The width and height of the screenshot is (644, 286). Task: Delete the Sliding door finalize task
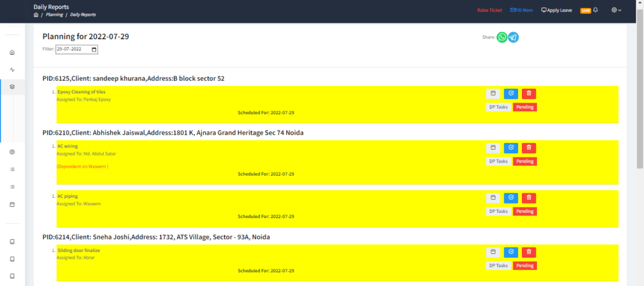coord(528,252)
